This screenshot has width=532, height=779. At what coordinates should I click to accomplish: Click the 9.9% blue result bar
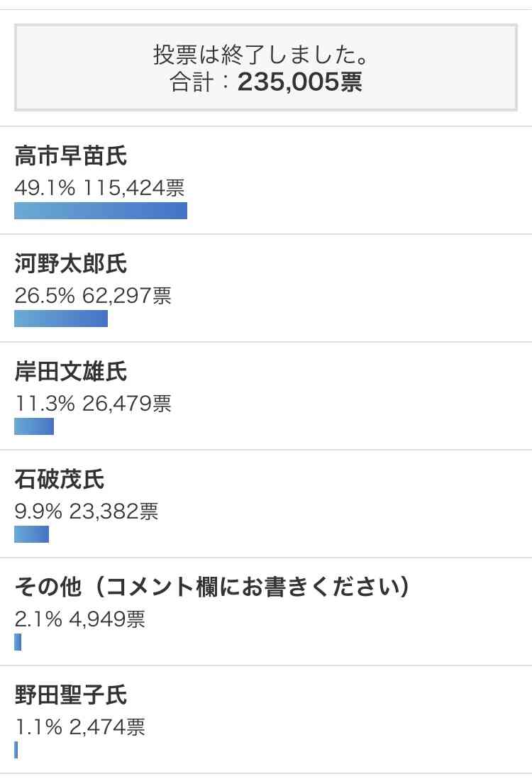click(x=32, y=534)
